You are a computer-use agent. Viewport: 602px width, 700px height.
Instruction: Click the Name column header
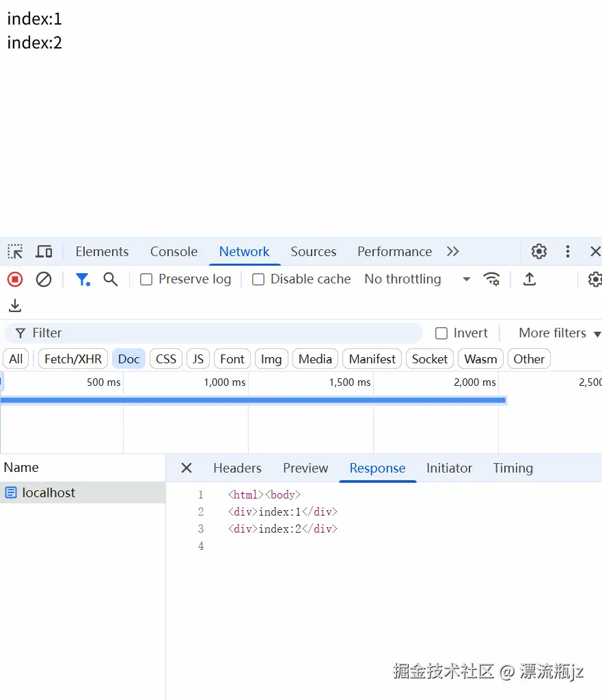(83, 467)
